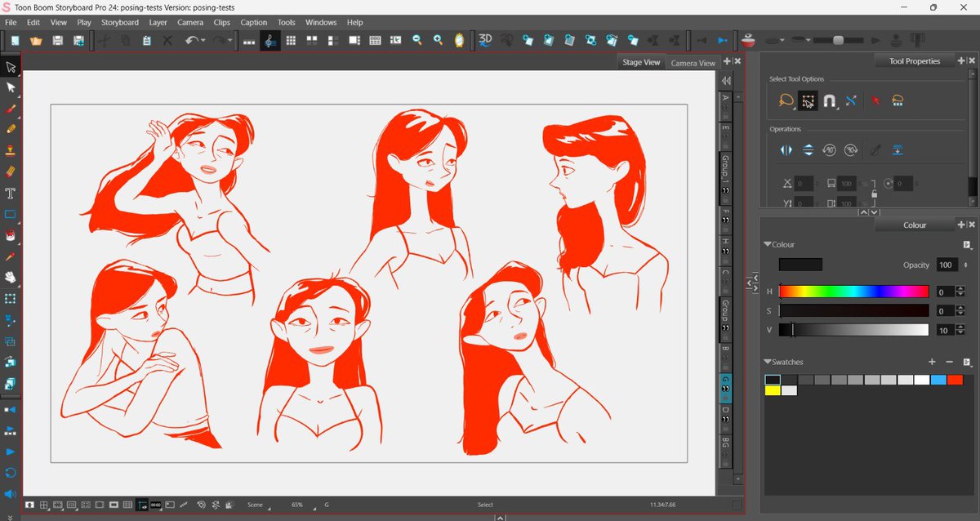Enable 3D with the 3D icon

(x=485, y=40)
